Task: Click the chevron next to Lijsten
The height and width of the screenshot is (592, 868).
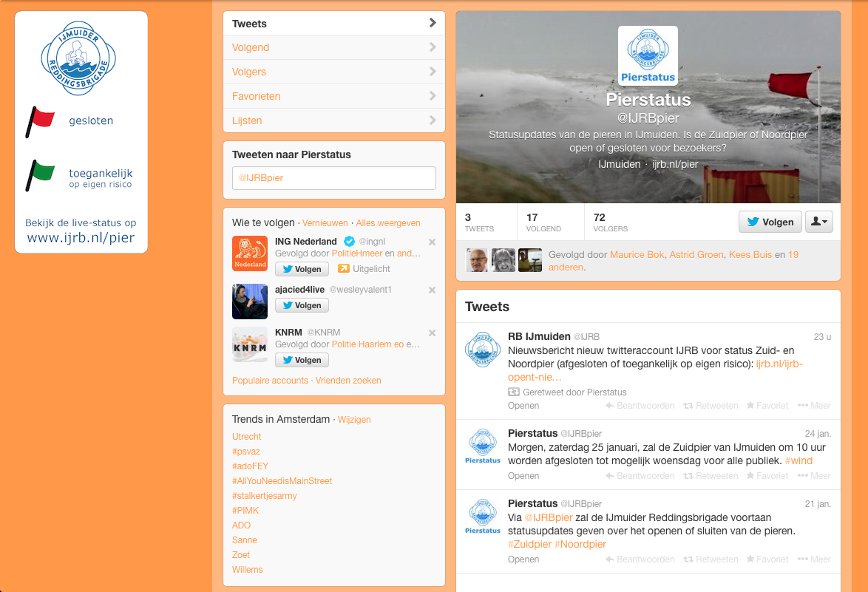Action: [433, 120]
